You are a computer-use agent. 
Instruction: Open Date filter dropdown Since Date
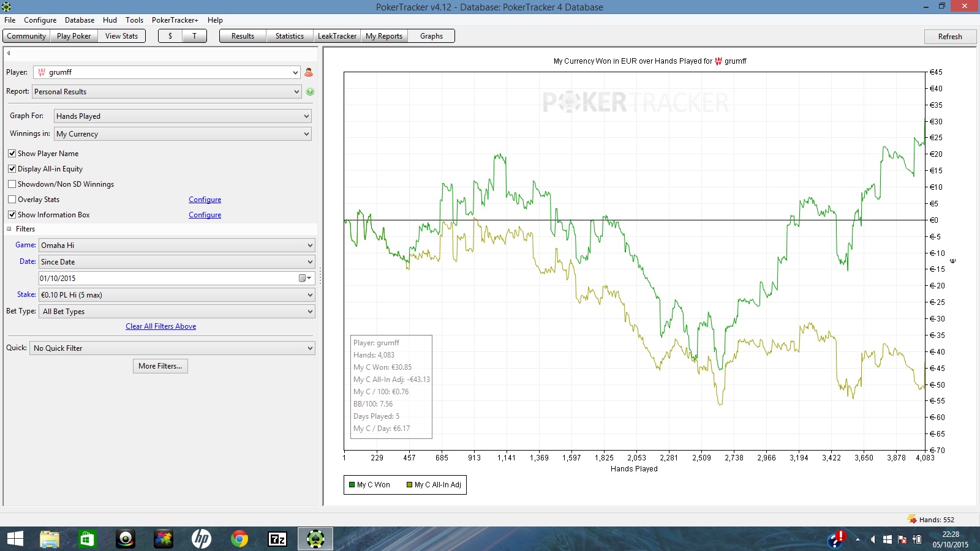tap(177, 262)
